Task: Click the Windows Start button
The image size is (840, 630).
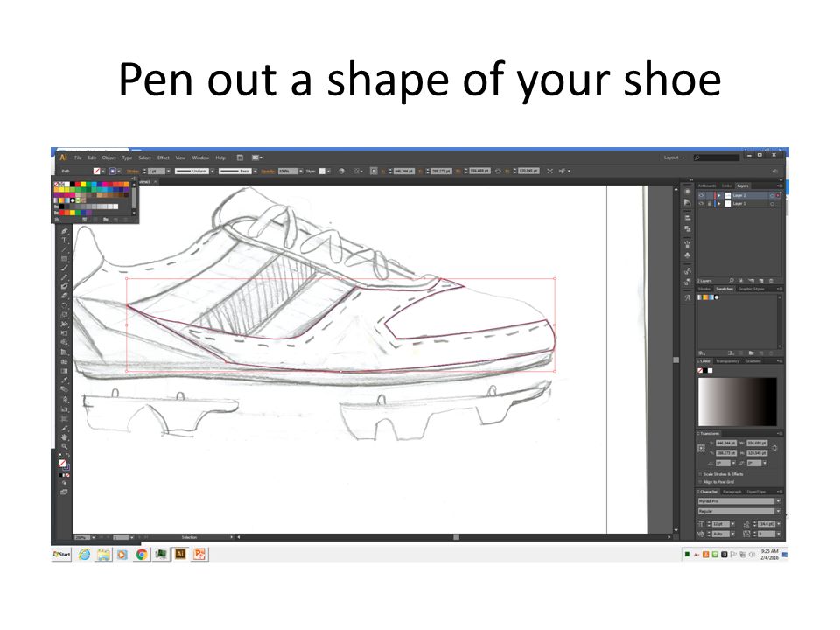Action: (x=61, y=554)
